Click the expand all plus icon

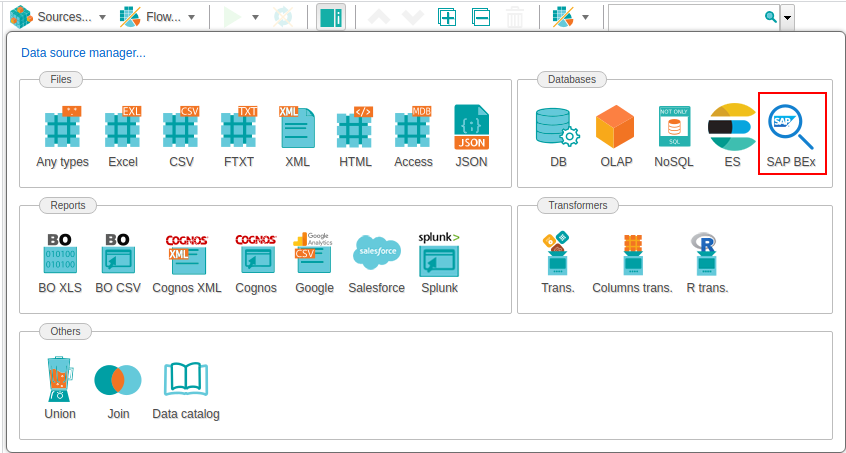click(447, 17)
